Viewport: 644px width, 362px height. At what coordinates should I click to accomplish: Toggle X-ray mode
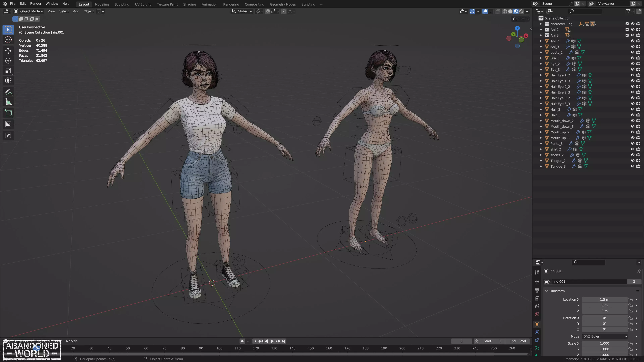[x=497, y=11]
